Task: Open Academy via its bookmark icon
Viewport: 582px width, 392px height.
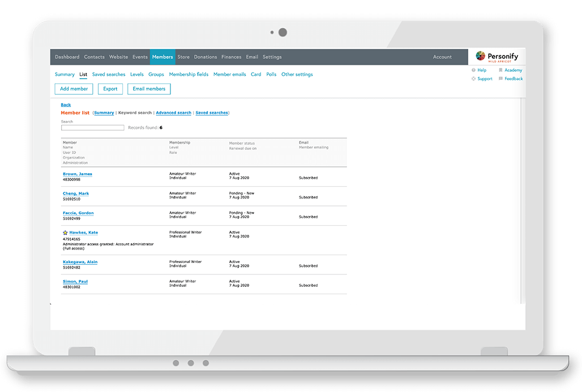Action: 500,70
